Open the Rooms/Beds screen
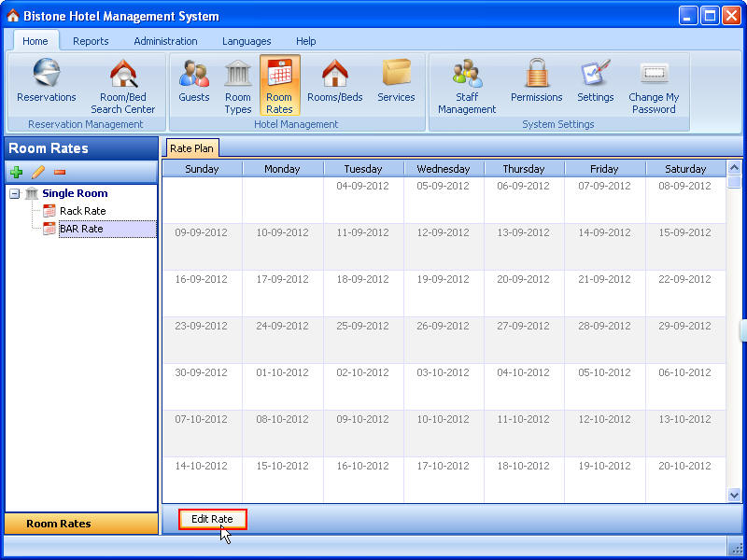Screen dimensions: 747x560 coord(334,82)
